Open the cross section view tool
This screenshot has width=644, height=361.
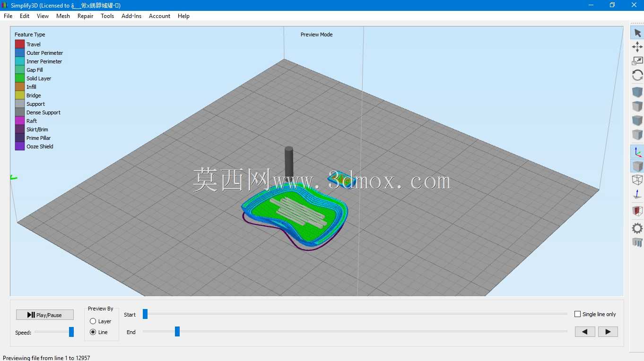[637, 211]
